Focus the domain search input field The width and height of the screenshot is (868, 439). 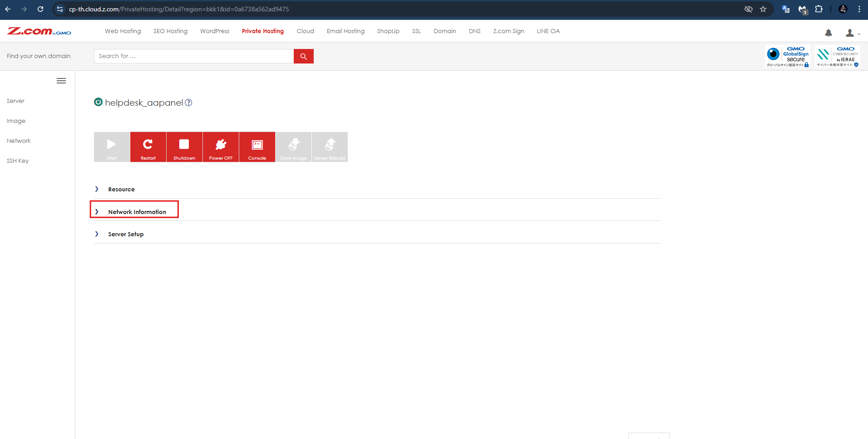click(x=194, y=56)
